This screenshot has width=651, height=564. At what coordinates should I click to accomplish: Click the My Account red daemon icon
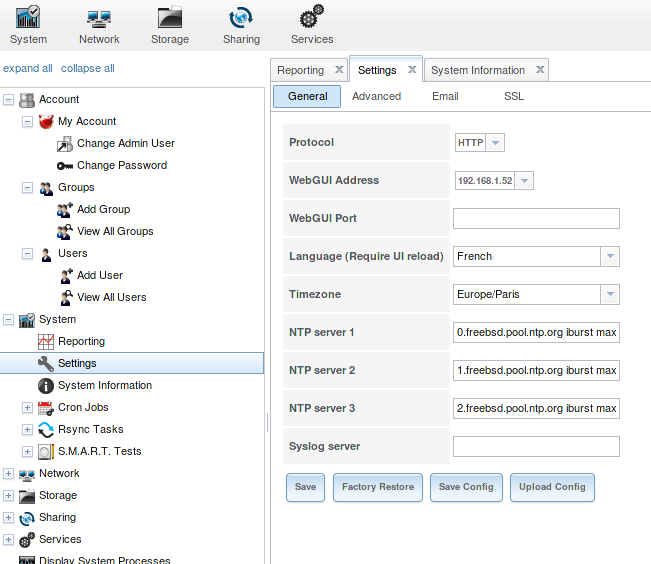(46, 122)
